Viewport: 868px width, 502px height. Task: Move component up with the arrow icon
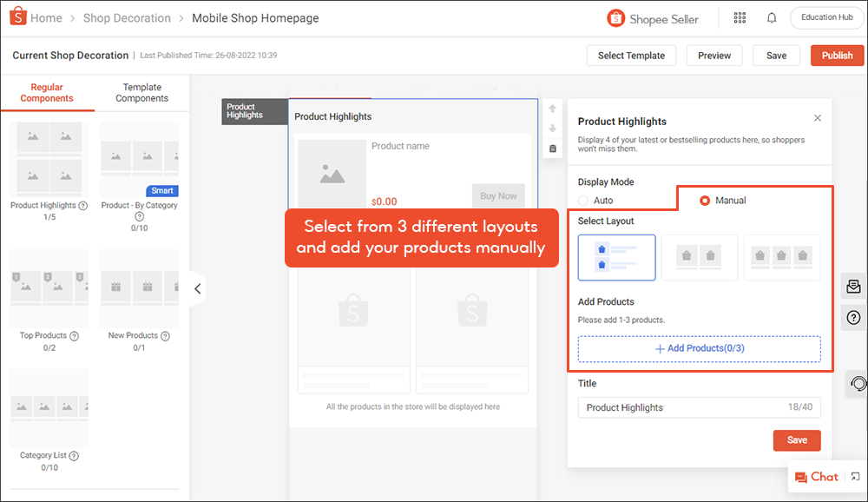click(552, 109)
